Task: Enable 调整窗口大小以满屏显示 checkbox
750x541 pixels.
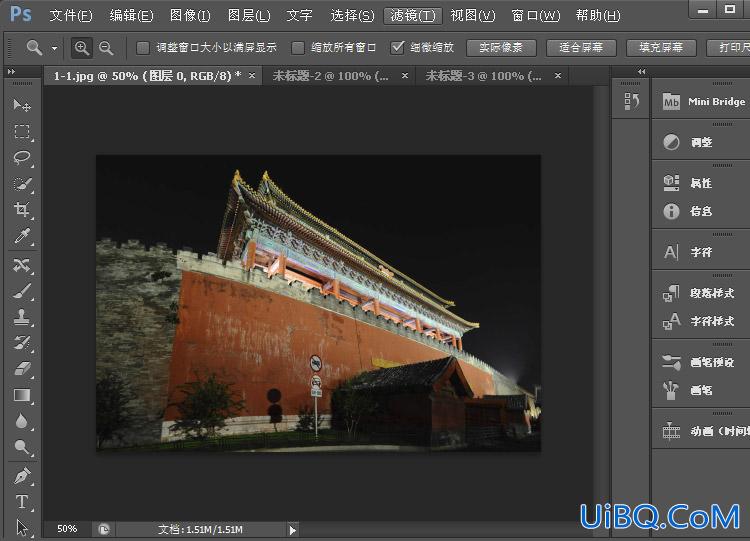Action: [143, 48]
